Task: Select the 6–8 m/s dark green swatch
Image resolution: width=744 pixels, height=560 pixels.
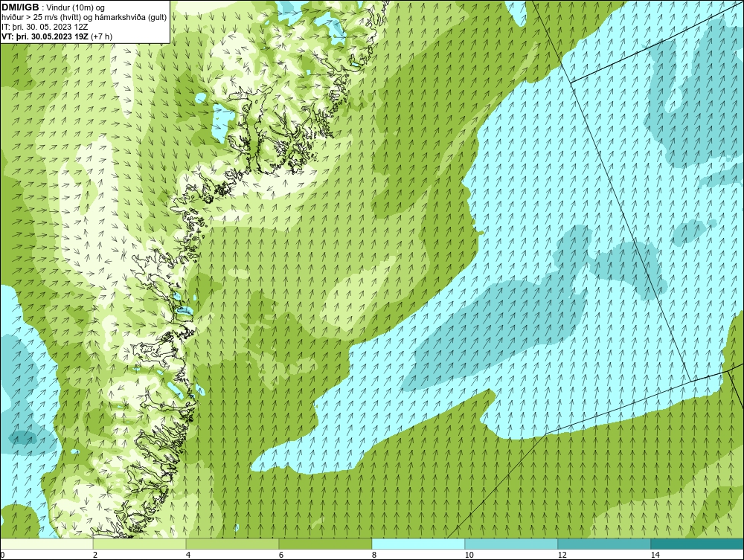Action: (326, 544)
